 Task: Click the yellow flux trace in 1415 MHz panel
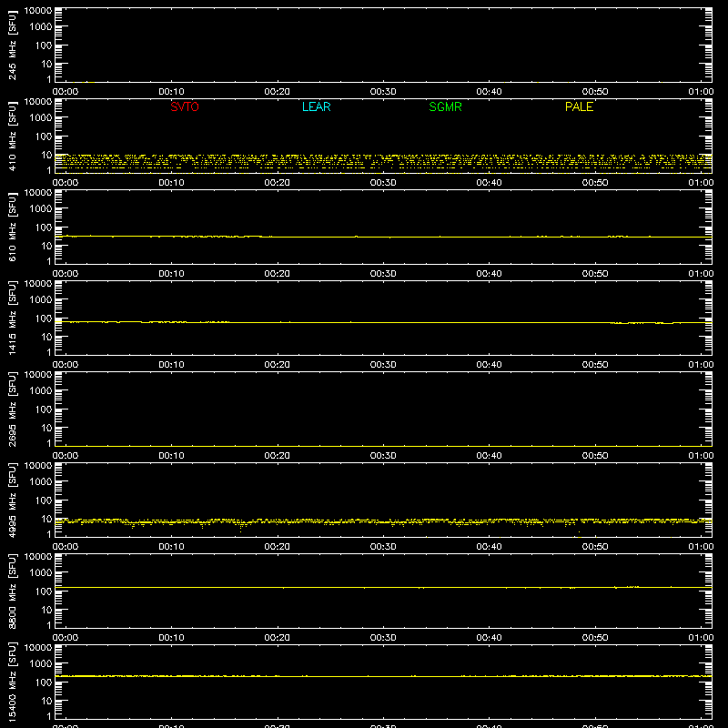[383, 322]
